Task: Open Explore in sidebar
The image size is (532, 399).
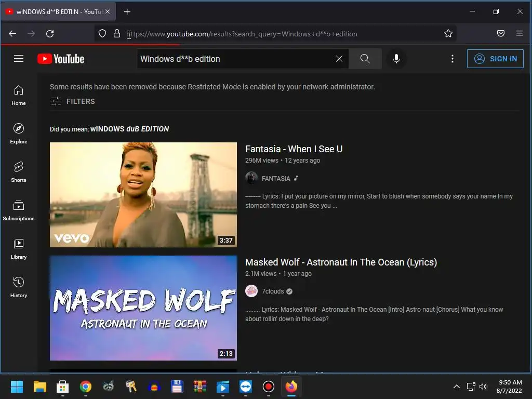Action: (x=19, y=134)
